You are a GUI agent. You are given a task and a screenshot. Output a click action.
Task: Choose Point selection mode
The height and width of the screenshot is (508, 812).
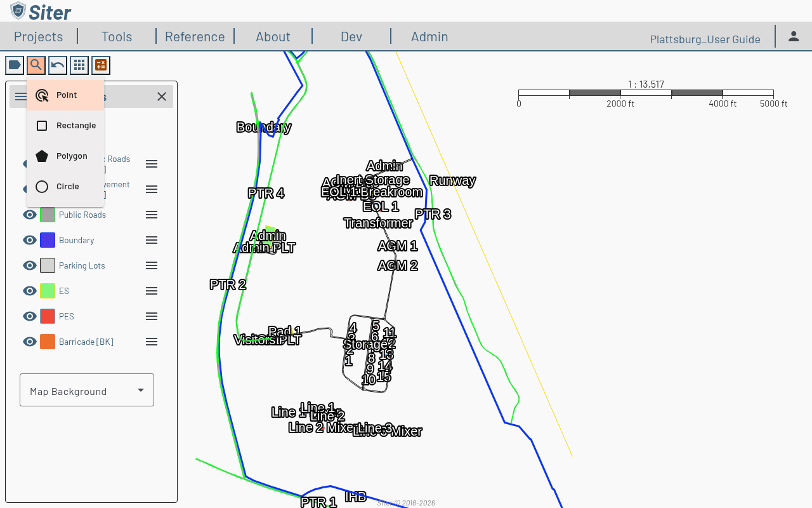(65, 95)
